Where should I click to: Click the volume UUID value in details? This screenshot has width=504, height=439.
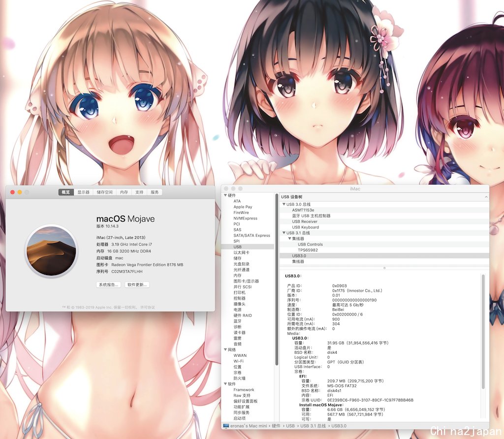(370, 400)
